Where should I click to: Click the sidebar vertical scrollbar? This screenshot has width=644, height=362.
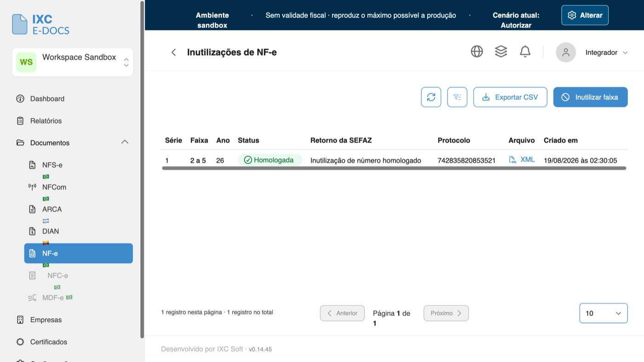[x=142, y=169]
